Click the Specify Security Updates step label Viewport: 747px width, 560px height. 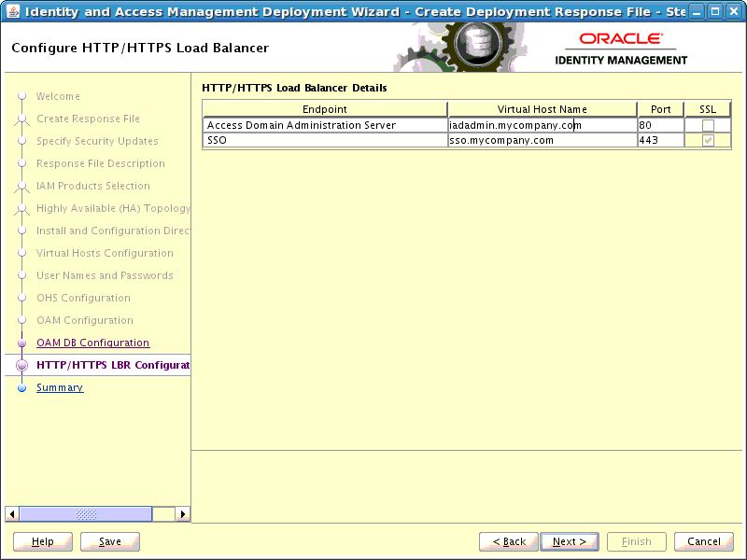[97, 141]
